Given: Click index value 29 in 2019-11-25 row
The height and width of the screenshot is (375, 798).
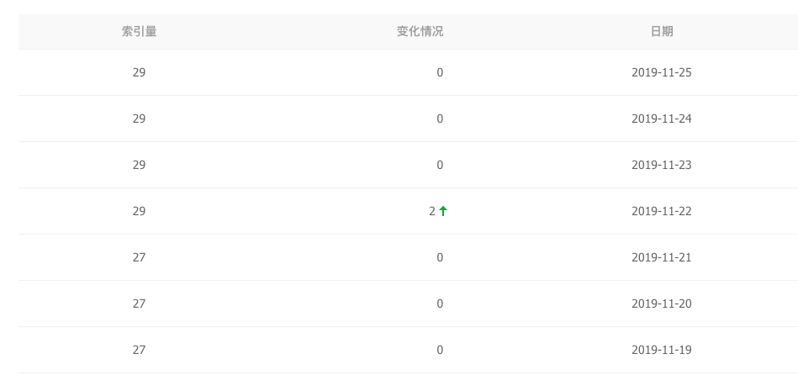Looking at the screenshot, I should coord(139,72).
